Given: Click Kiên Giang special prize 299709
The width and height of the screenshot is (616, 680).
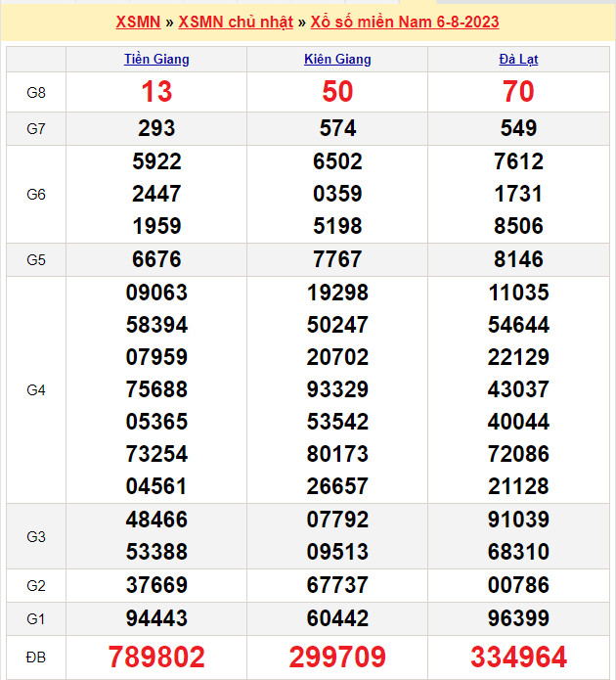Looking at the screenshot, I should tap(337, 657).
